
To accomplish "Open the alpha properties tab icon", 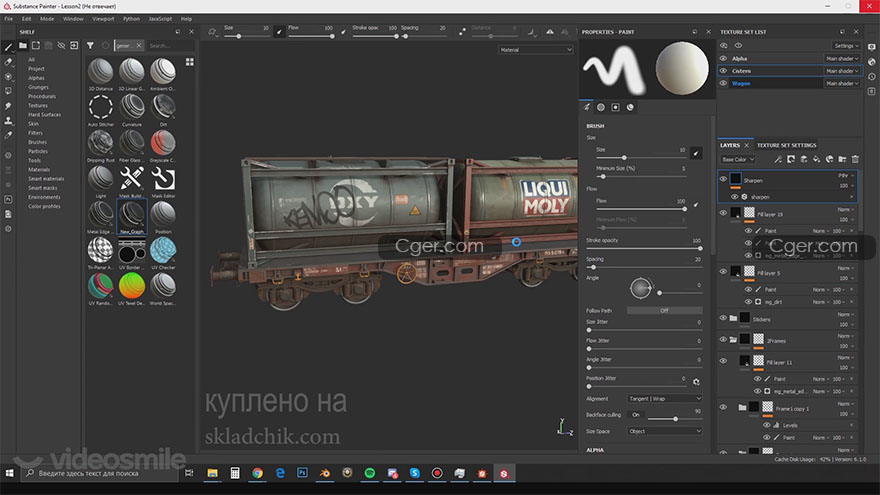I will tap(601, 107).
